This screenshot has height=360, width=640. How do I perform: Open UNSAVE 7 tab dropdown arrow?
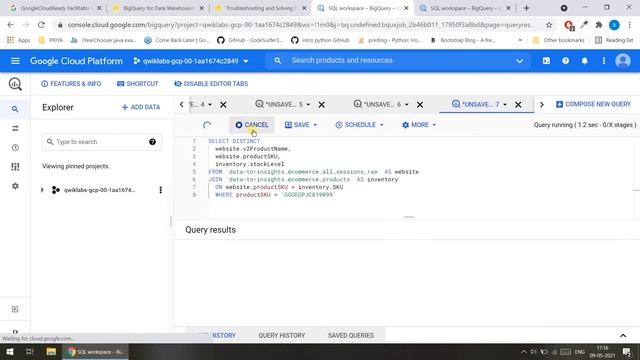point(505,104)
